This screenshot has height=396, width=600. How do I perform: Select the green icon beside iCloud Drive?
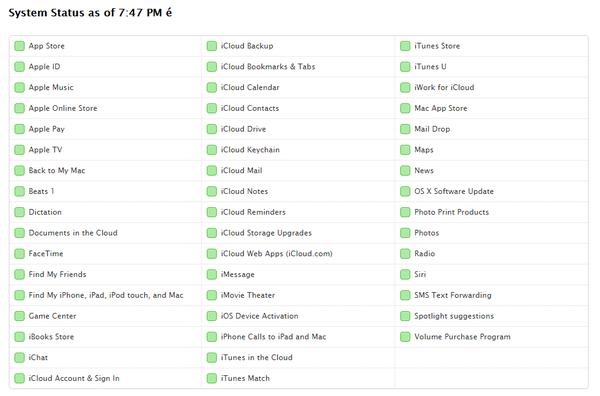[x=212, y=129]
